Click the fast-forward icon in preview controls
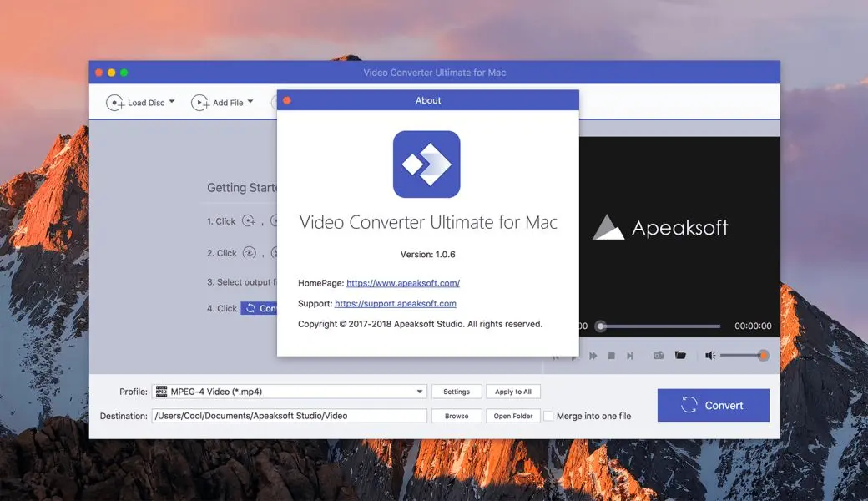Viewport: 868px width, 501px height. tap(593, 355)
